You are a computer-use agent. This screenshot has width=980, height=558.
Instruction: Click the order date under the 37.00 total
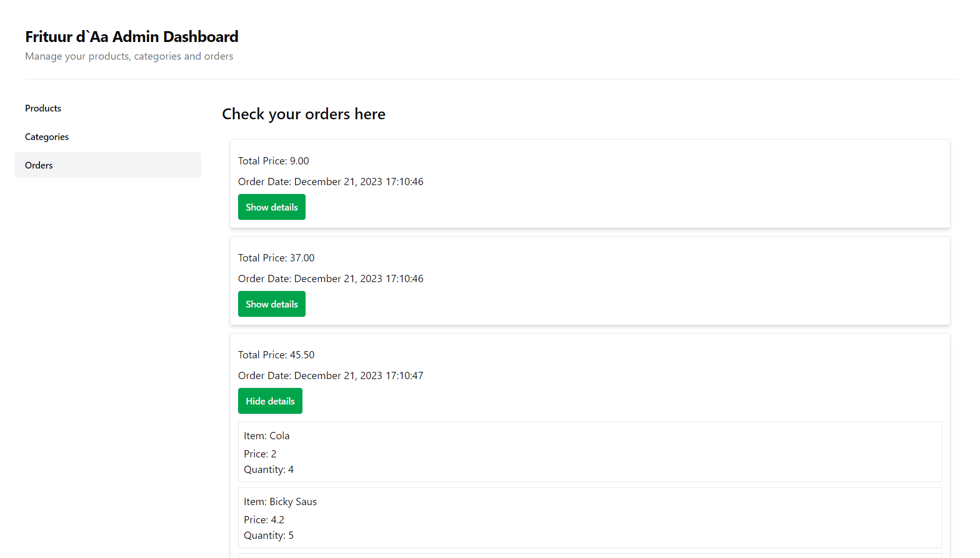pos(330,279)
